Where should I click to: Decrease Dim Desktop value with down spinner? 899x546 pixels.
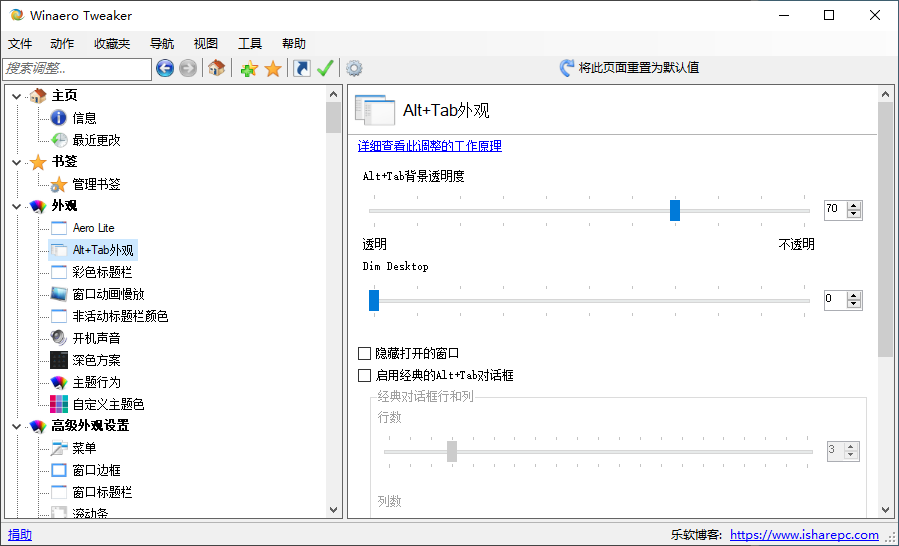pos(854,303)
